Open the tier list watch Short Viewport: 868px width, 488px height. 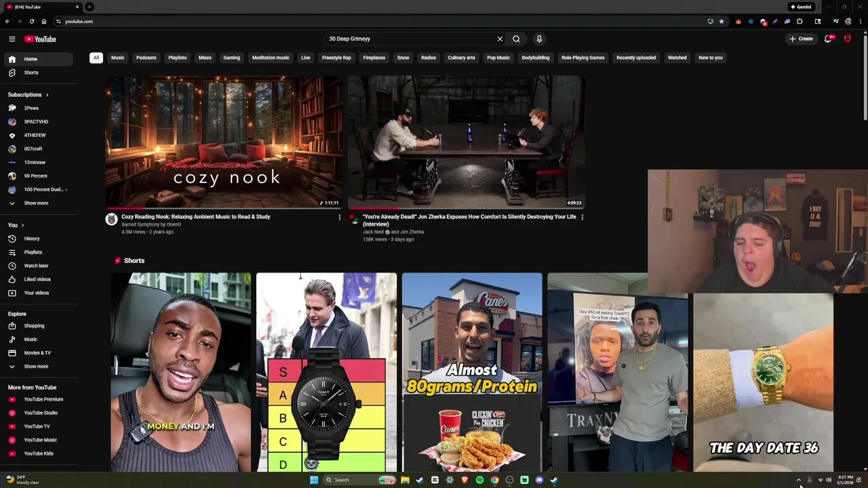(x=326, y=372)
